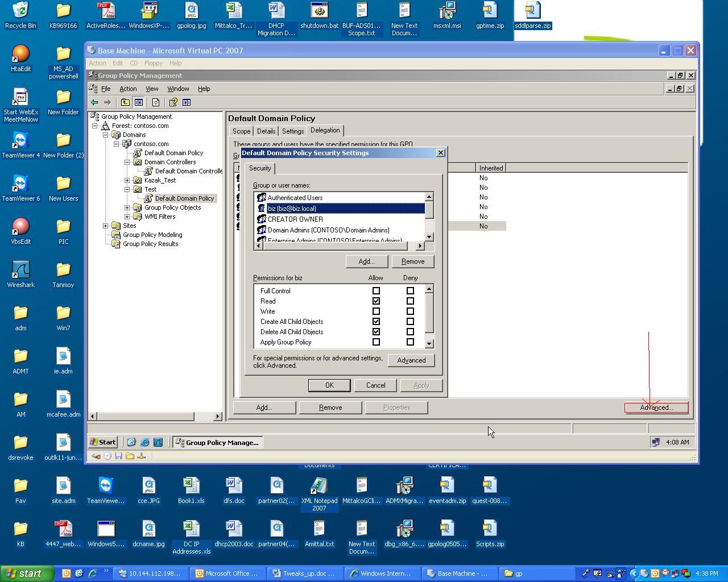Click OK in Security Settings dialog
Screen dimensions: 728x582
(x=329, y=385)
